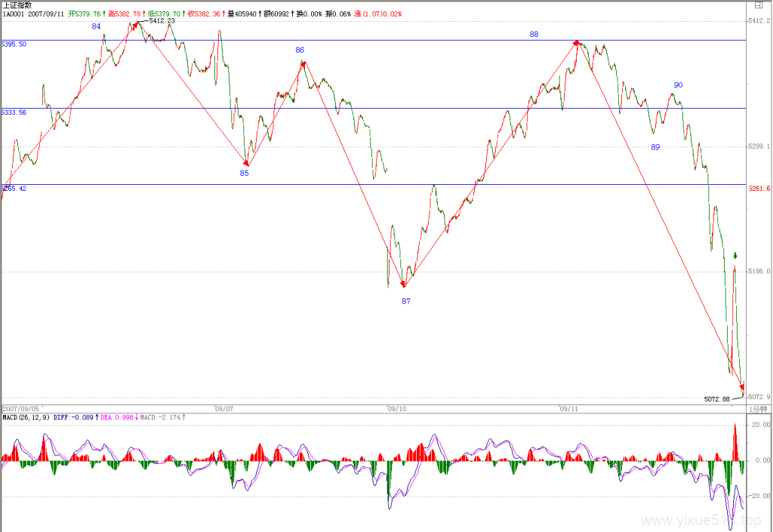Click the red arrowhead at peak 84

pyautogui.click(x=136, y=23)
